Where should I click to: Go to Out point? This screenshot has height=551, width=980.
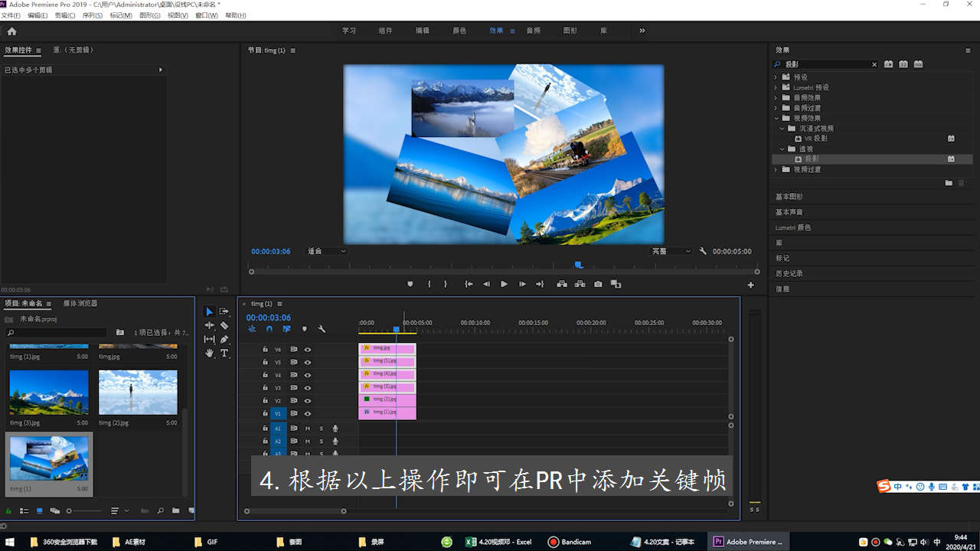540,284
